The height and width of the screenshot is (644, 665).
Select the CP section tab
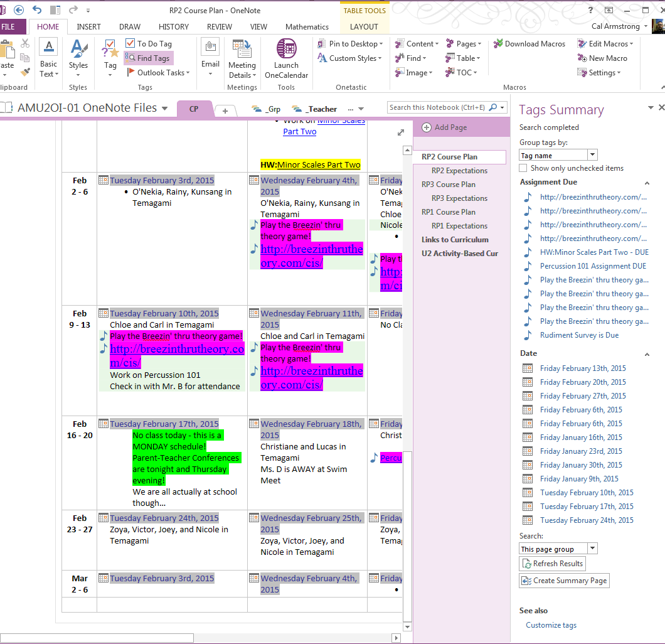point(194,109)
